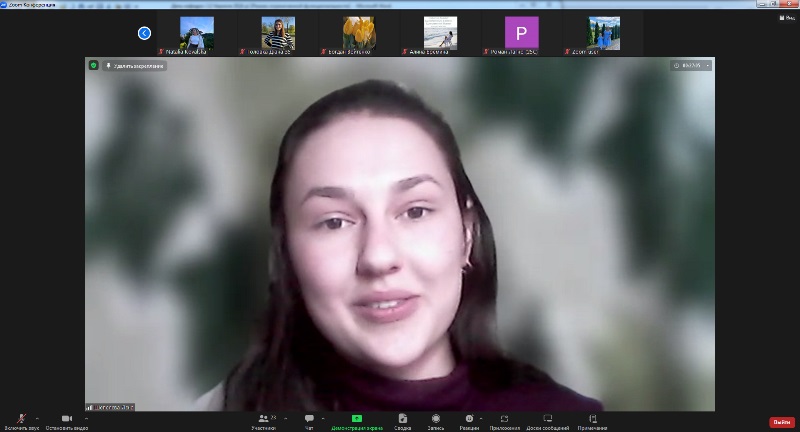This screenshot has width=800, height=432.
Task: Start screen sharing (Демонстрация экрана)
Action: (x=357, y=422)
